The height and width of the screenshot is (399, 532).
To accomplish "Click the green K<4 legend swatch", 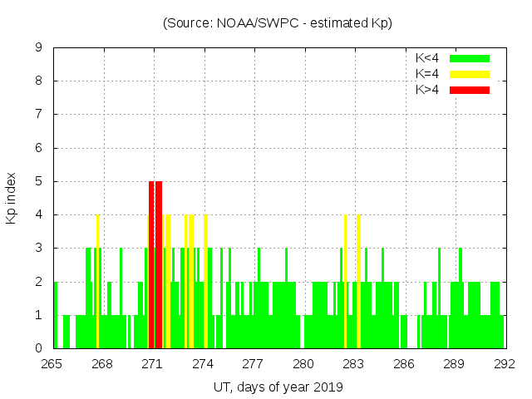I will tap(470, 58).
